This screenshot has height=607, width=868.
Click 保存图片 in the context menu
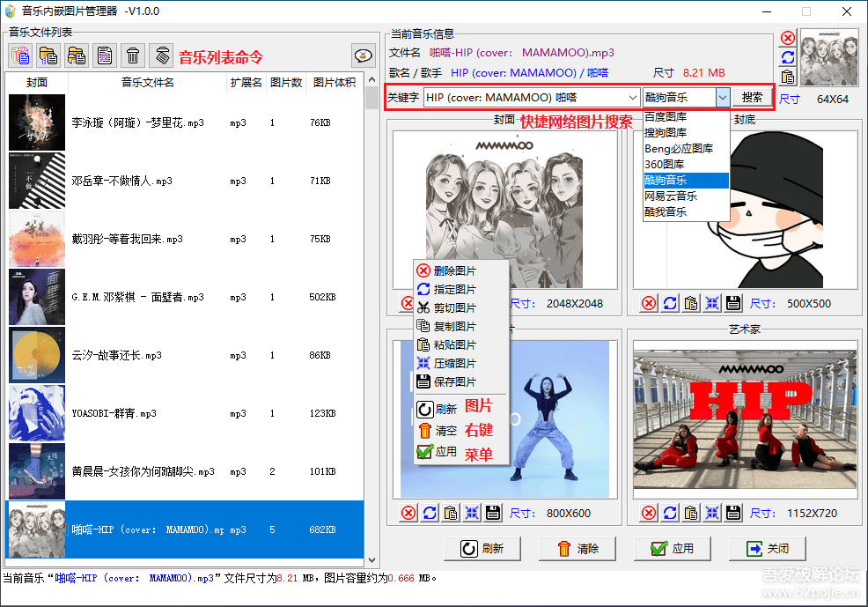click(x=454, y=382)
